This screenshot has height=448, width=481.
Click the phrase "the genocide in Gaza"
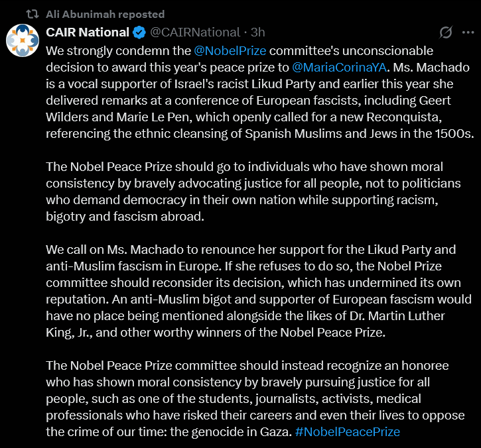[x=237, y=431]
